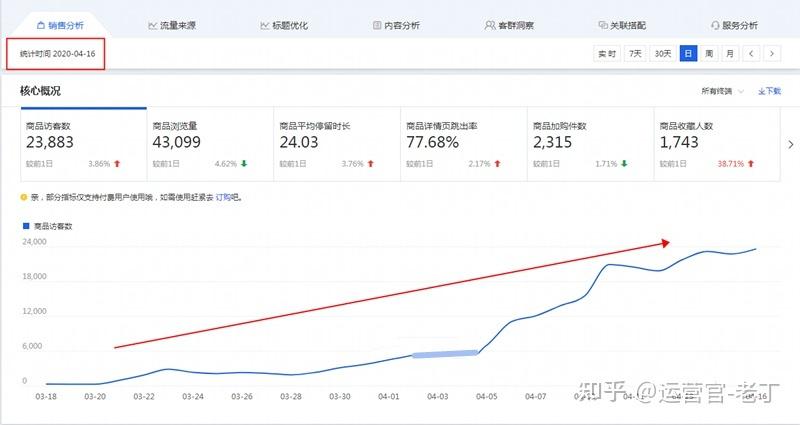Viewport: 800px width, 425px height.
Task: Click the 关联搭配 link icon
Action: [x=603, y=25]
